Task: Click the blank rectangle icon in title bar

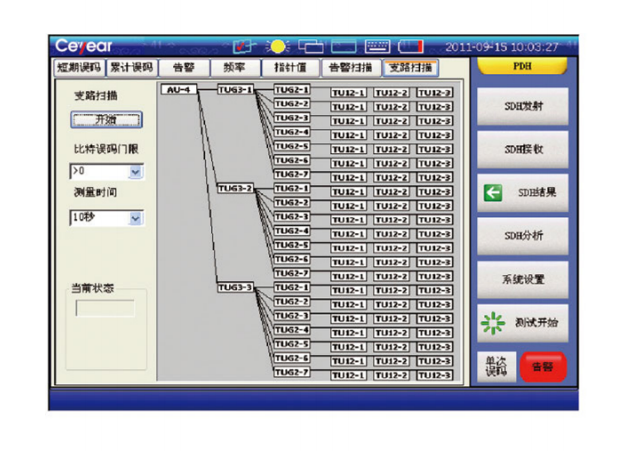Action: click(345, 47)
